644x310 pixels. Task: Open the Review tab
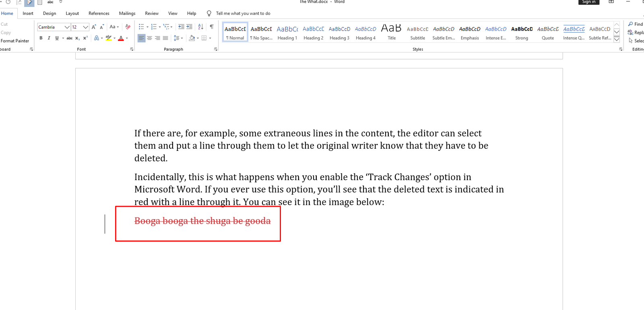point(152,13)
